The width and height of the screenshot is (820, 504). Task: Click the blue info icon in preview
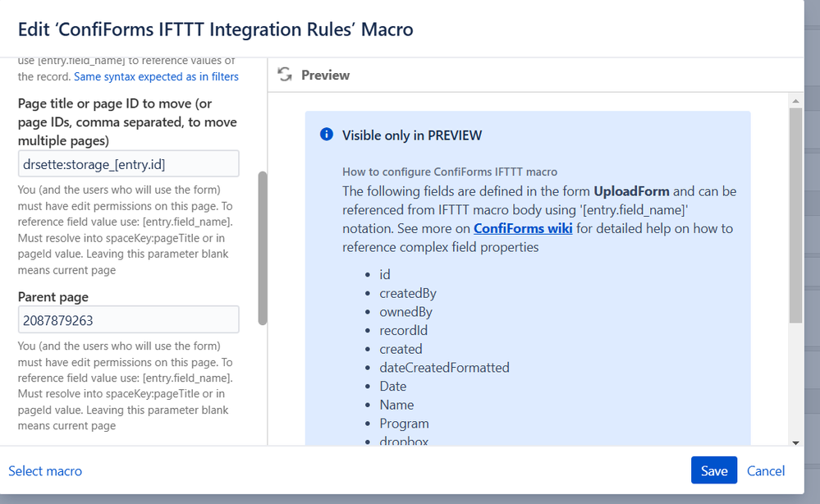pyautogui.click(x=327, y=135)
